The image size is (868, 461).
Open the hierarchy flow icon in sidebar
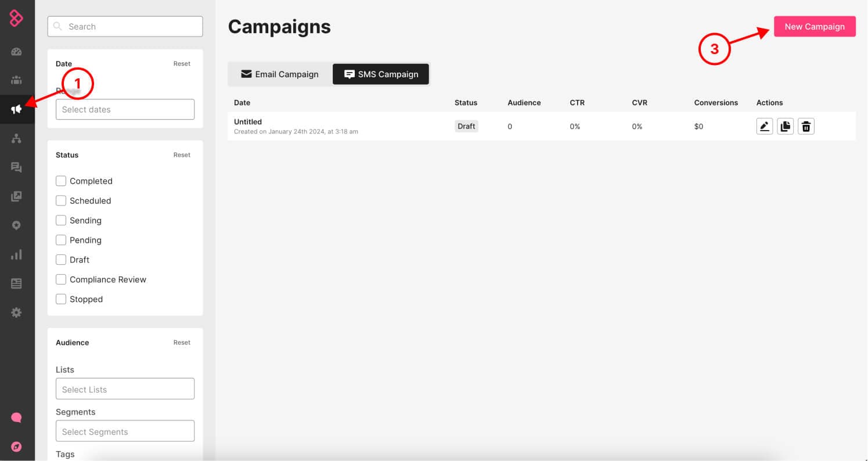point(16,138)
